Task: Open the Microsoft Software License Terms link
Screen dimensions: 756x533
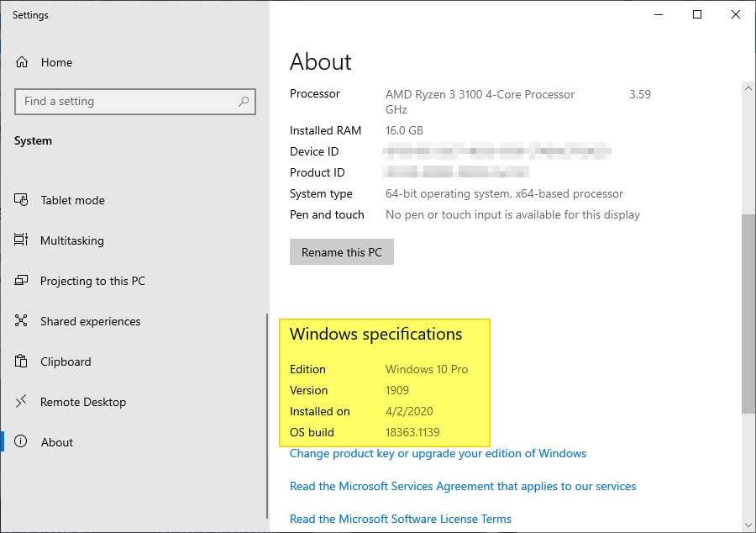Action: tap(401, 519)
